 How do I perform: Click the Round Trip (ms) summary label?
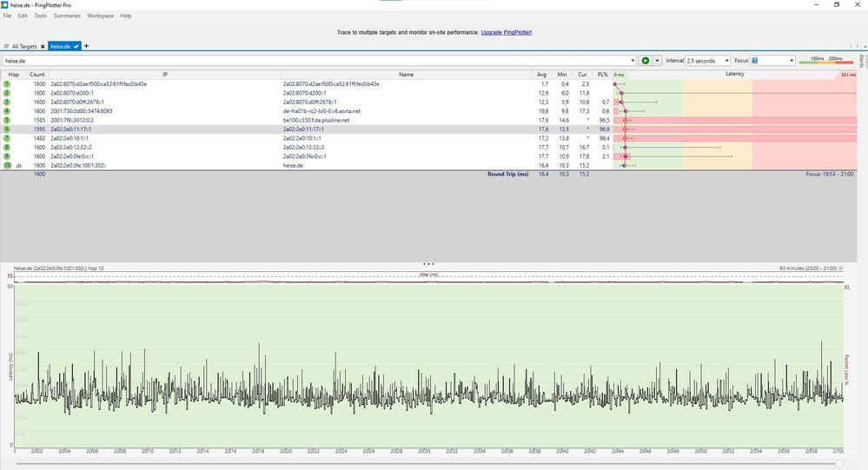(507, 174)
